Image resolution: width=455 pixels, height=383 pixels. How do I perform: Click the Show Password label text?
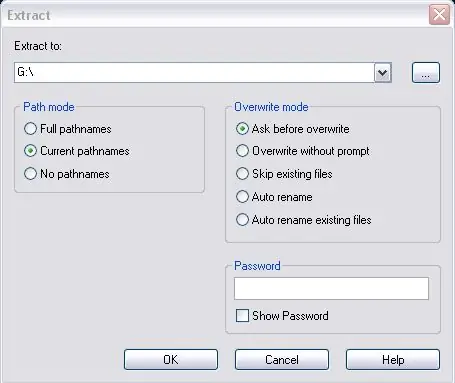click(290, 316)
